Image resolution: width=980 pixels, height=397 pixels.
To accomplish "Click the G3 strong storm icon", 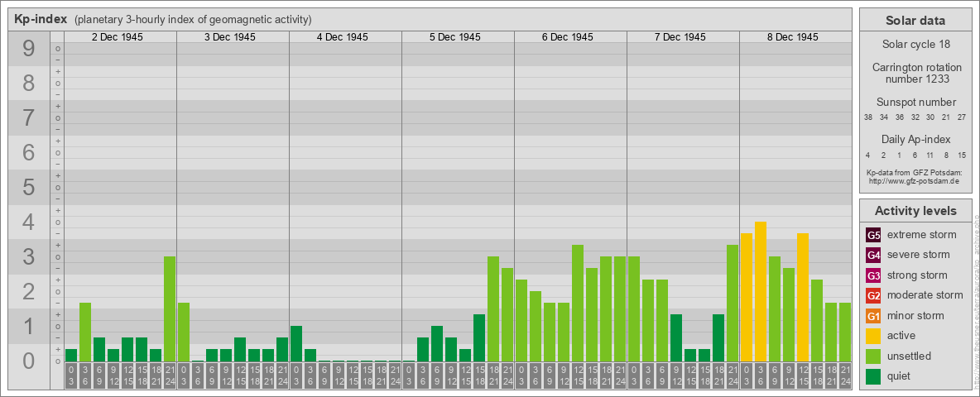I will click(873, 275).
